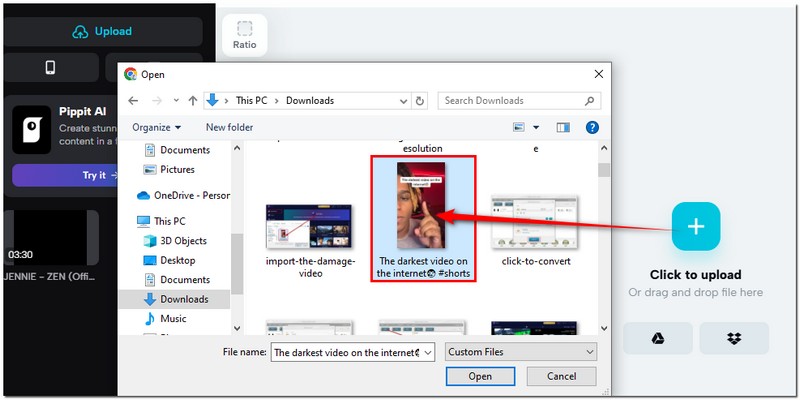Open the Custom Files type dropdown

(521, 352)
